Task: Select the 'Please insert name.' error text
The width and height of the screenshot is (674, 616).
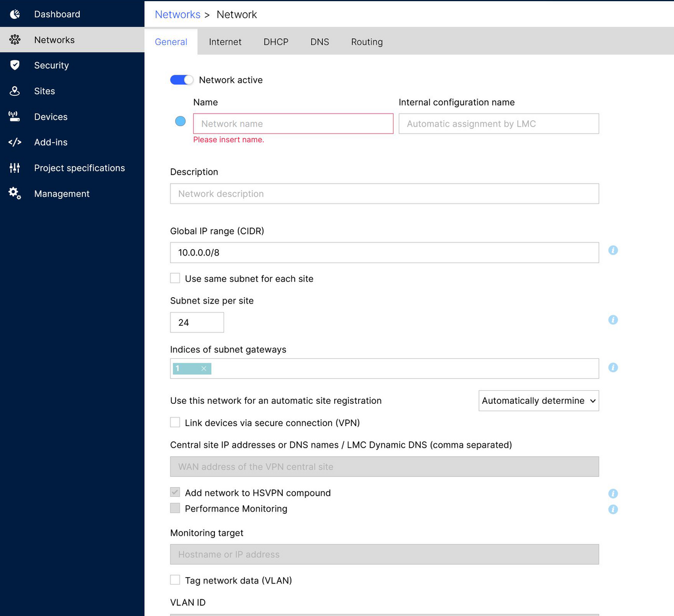Action: [229, 140]
